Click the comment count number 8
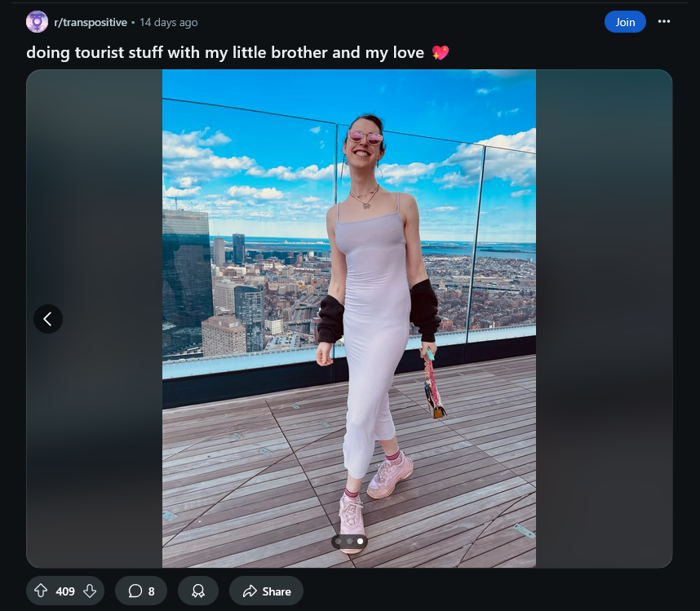 click(x=151, y=591)
